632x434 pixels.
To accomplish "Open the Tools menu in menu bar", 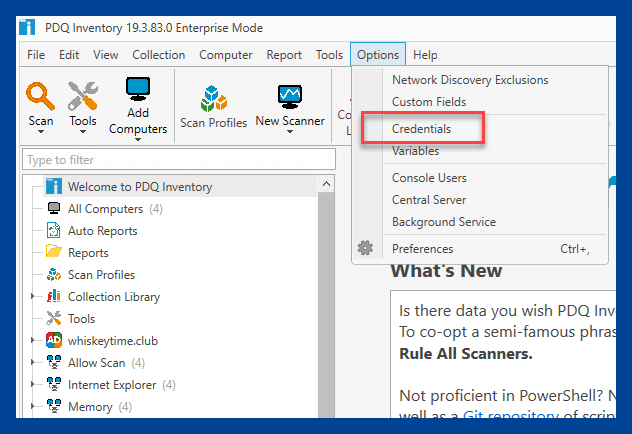I will (x=329, y=54).
